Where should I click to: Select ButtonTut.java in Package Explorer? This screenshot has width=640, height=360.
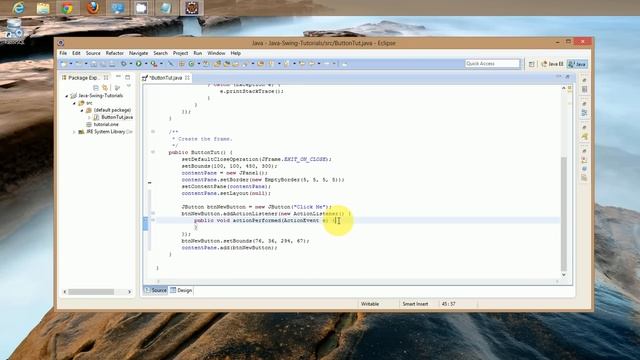click(117, 117)
